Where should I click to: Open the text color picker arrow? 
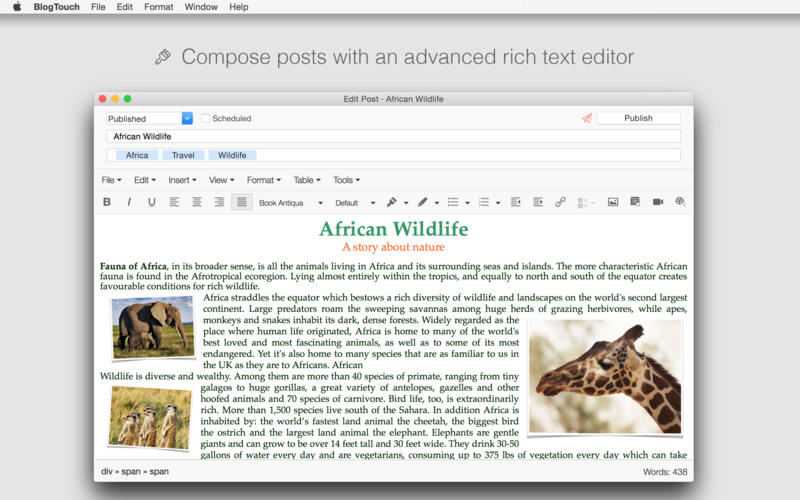(x=406, y=203)
